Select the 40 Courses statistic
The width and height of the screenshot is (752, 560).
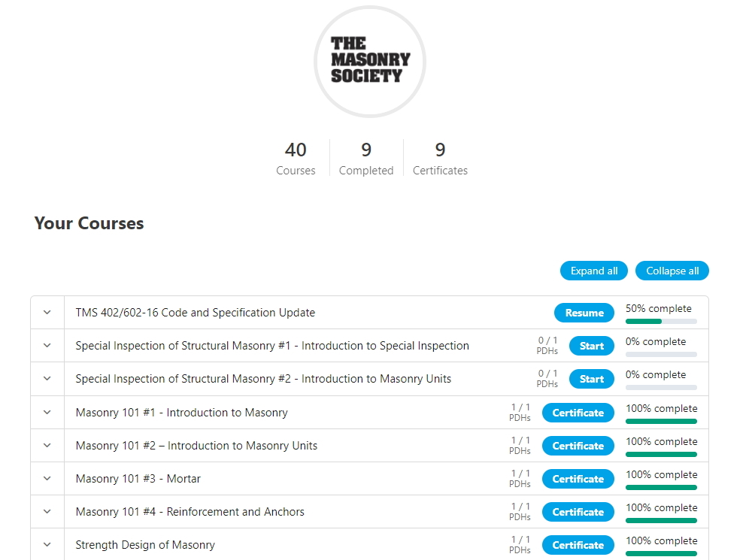click(x=296, y=159)
